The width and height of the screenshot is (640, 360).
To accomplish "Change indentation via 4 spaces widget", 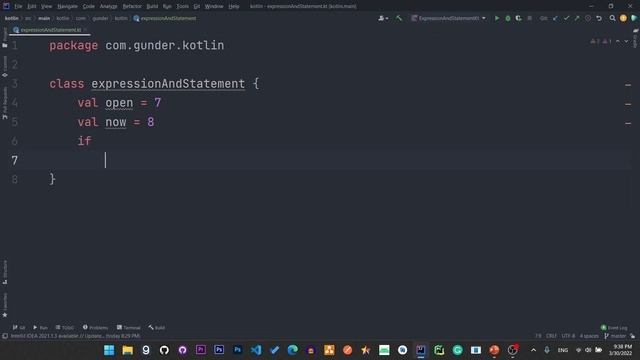I will pos(589,336).
